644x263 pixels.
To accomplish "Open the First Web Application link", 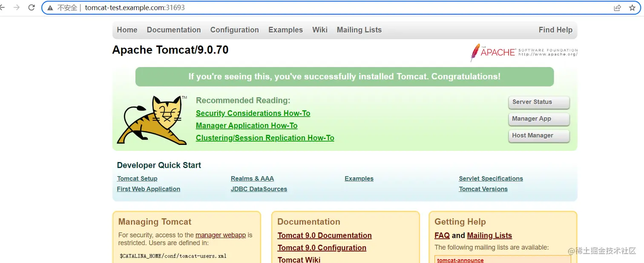I will [149, 189].
